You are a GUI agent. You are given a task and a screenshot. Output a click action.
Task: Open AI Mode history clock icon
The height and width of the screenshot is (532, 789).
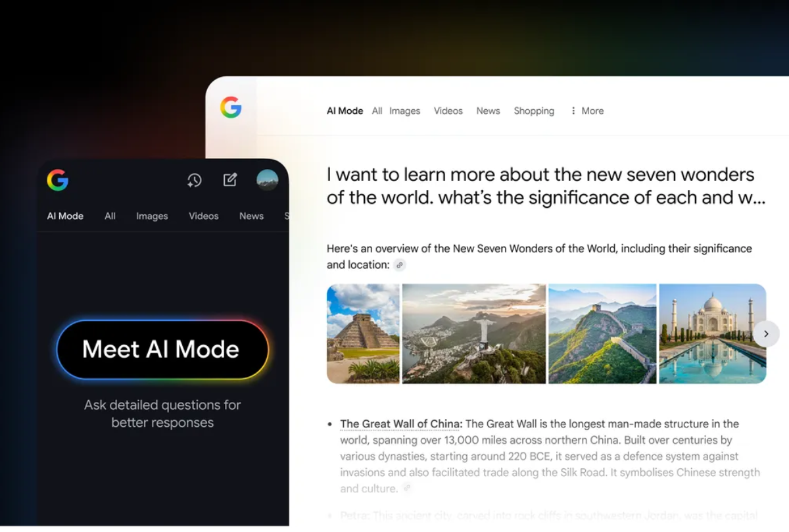point(194,180)
